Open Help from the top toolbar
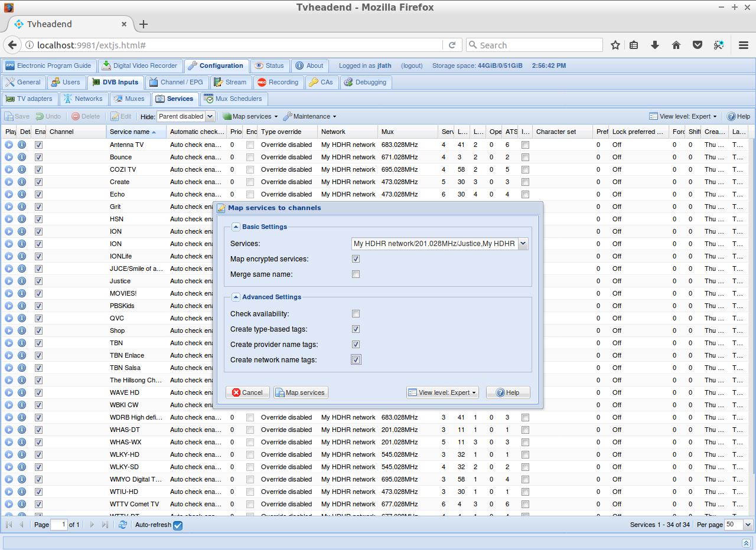The image size is (756, 550). click(x=738, y=116)
